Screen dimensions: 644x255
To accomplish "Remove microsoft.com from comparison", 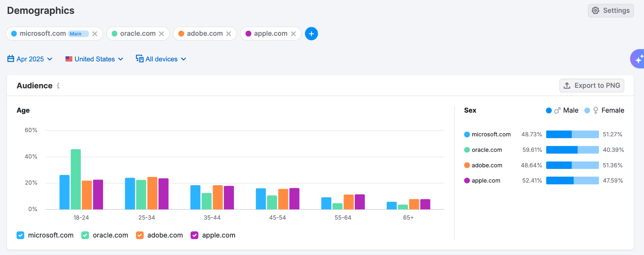I will point(95,34).
